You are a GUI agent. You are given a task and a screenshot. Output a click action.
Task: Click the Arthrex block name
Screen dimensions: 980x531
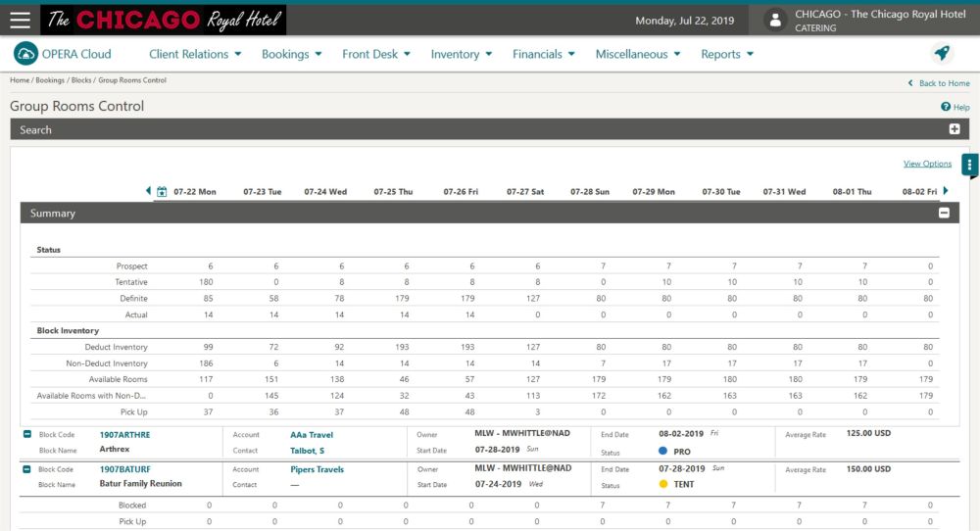tap(115, 449)
